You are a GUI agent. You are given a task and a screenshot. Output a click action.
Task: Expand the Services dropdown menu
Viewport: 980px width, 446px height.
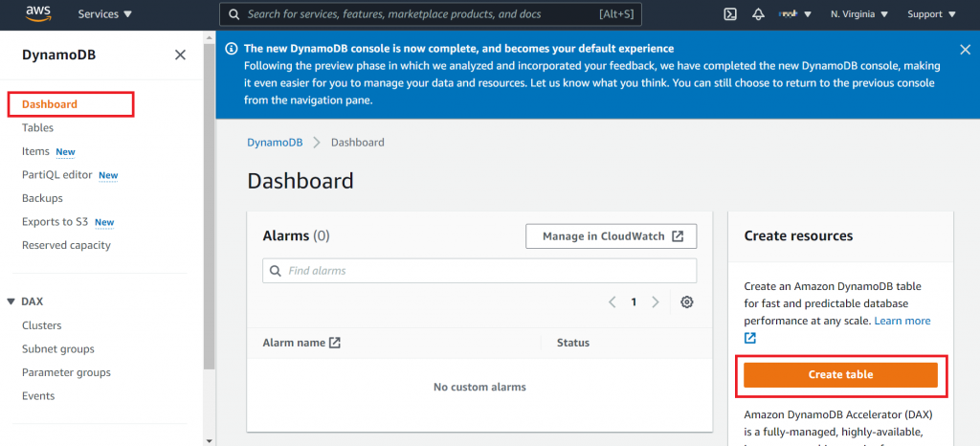point(105,14)
